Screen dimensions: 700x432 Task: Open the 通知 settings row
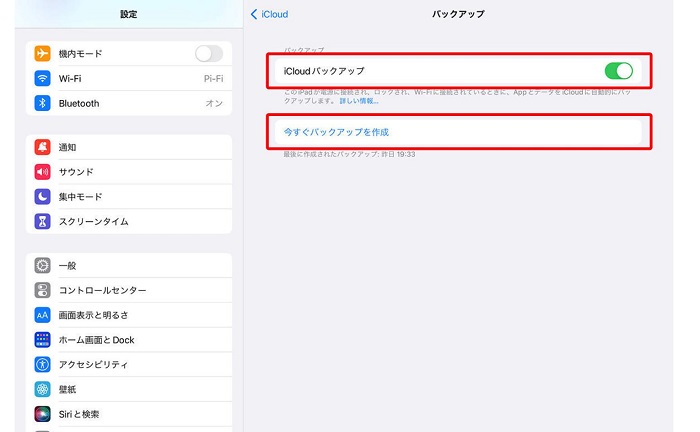[129, 147]
